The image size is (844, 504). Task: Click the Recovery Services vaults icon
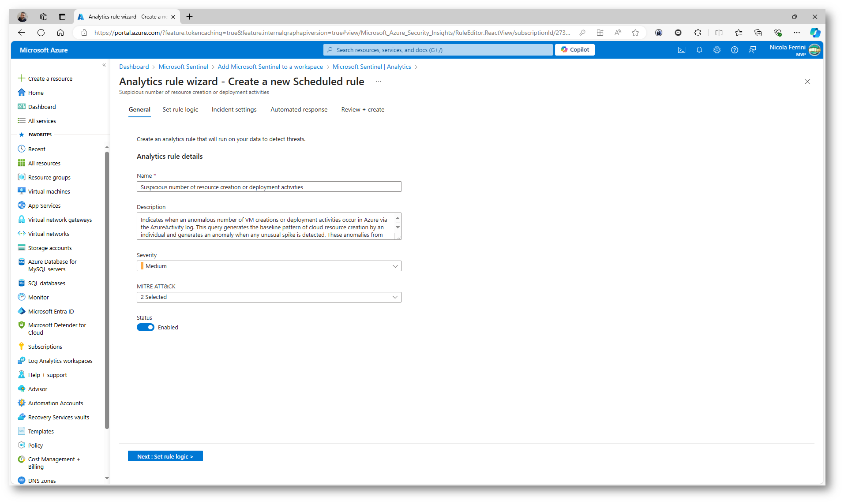[21, 417]
